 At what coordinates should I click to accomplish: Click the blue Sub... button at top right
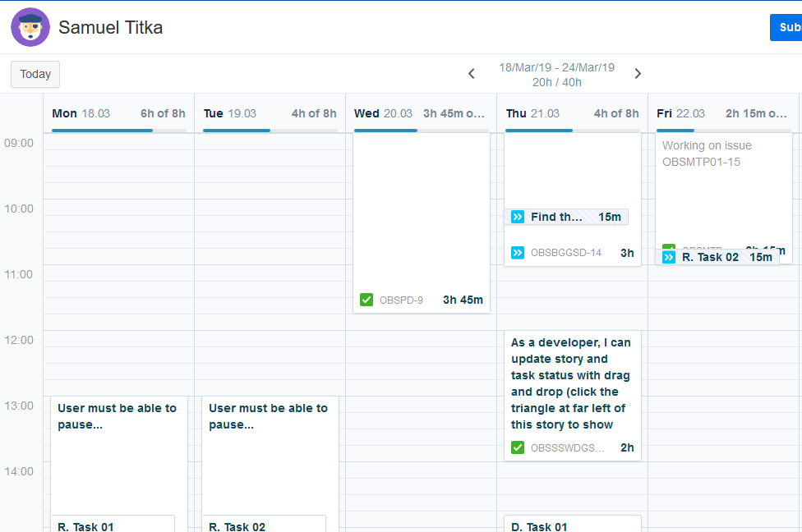point(786,28)
